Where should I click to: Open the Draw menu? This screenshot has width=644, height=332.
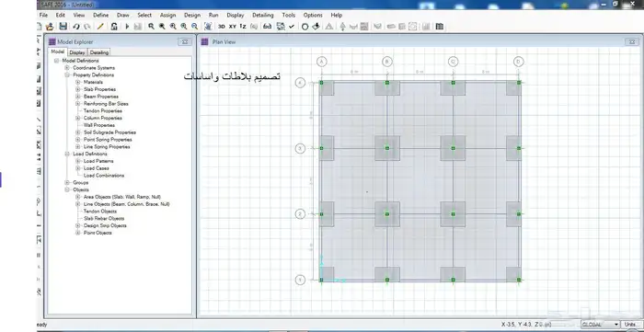(122, 15)
